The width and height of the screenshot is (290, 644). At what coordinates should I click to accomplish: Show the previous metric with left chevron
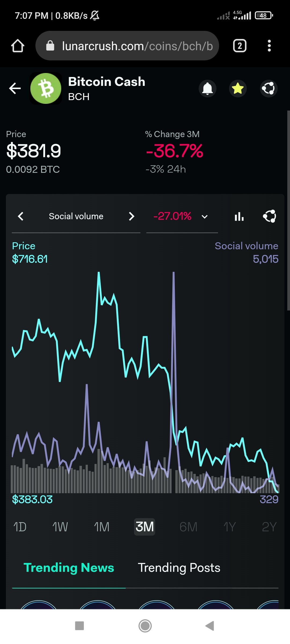(x=21, y=216)
